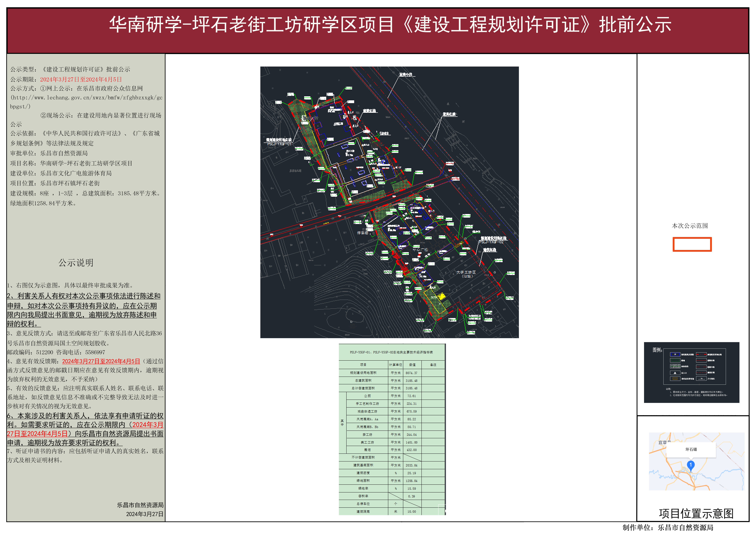Open the project location map thumbnail

[696, 461]
